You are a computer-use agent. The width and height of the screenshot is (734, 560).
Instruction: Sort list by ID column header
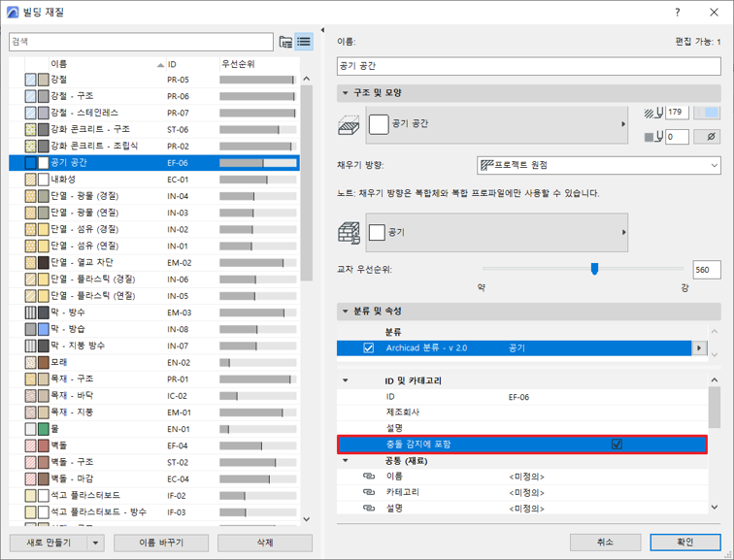coord(192,64)
